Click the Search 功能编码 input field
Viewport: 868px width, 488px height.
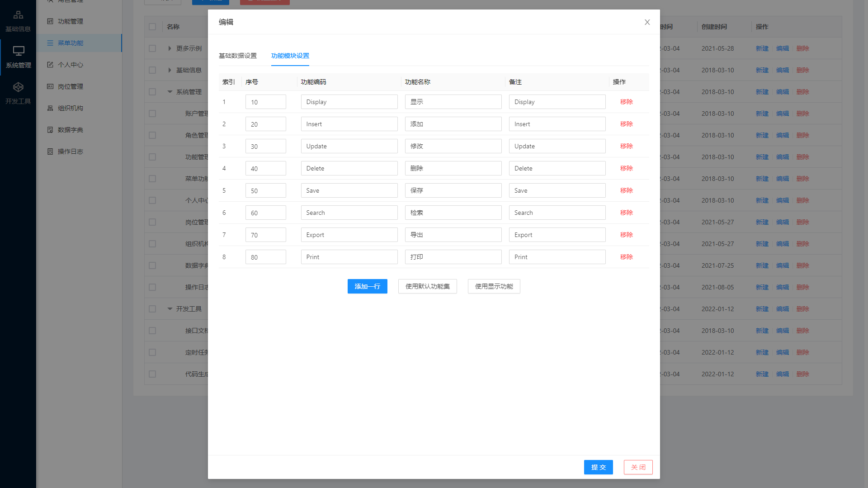pyautogui.click(x=349, y=213)
